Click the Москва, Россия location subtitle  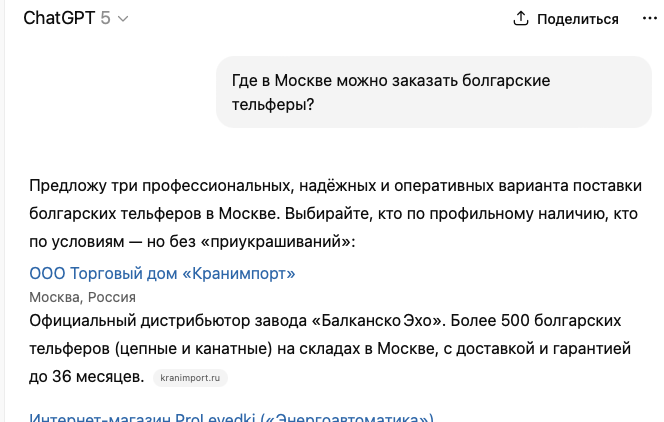(x=82, y=297)
